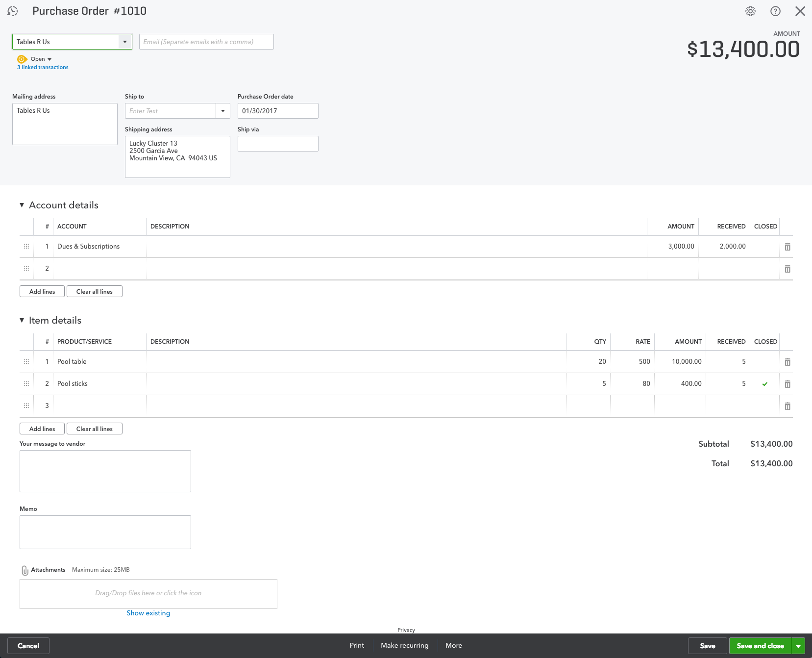Delete the Dues & Subscriptions line
Image resolution: width=812 pixels, height=658 pixels.
pos(787,247)
